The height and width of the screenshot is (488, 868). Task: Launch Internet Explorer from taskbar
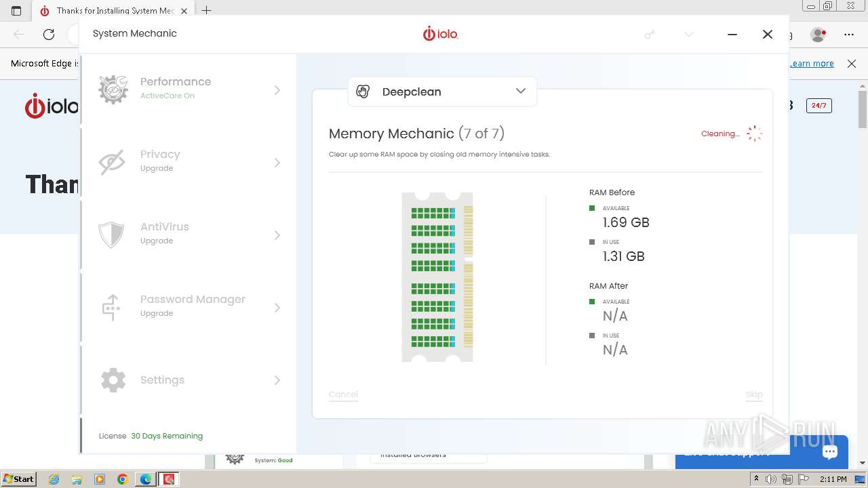click(x=54, y=479)
